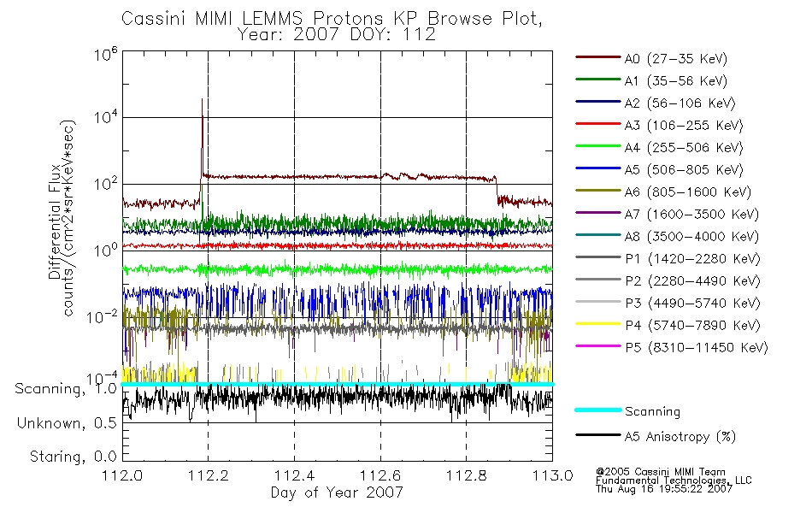This screenshot has height=513, width=812.
Task: Click the 10^0 y-axis tick label
Action: point(106,251)
